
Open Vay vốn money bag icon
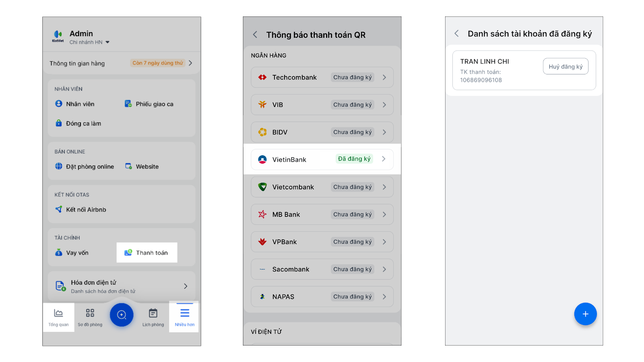coord(59,253)
